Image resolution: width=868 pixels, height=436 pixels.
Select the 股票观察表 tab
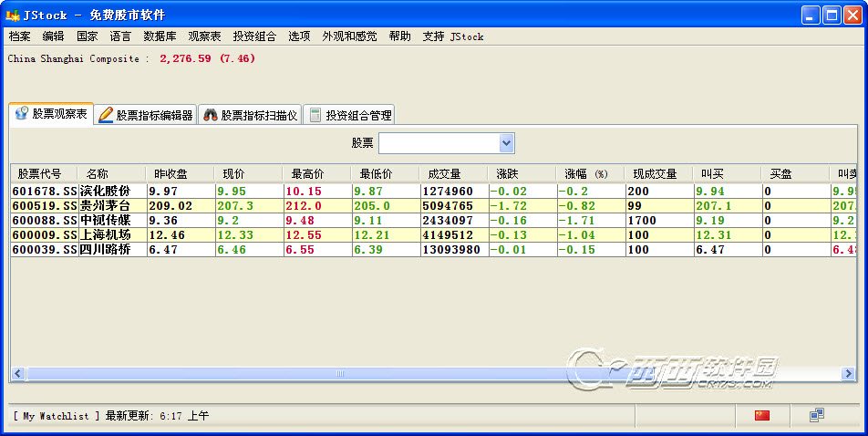[51, 114]
